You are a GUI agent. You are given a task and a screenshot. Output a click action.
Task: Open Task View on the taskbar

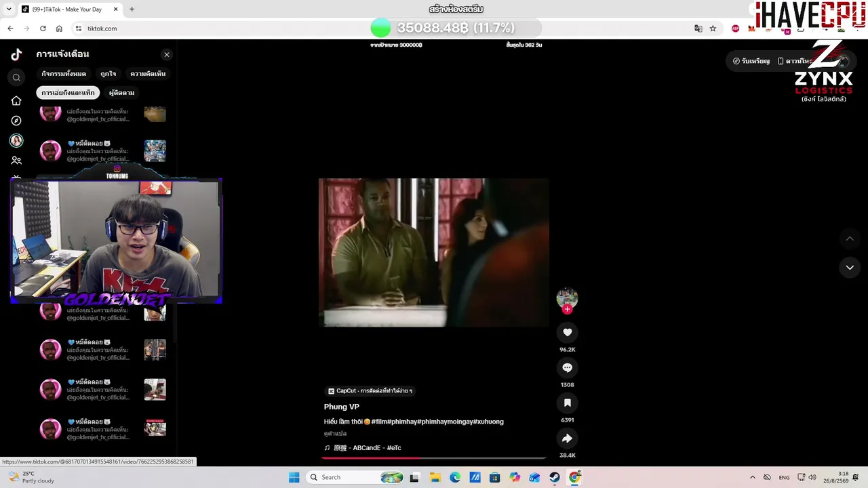coord(414,477)
